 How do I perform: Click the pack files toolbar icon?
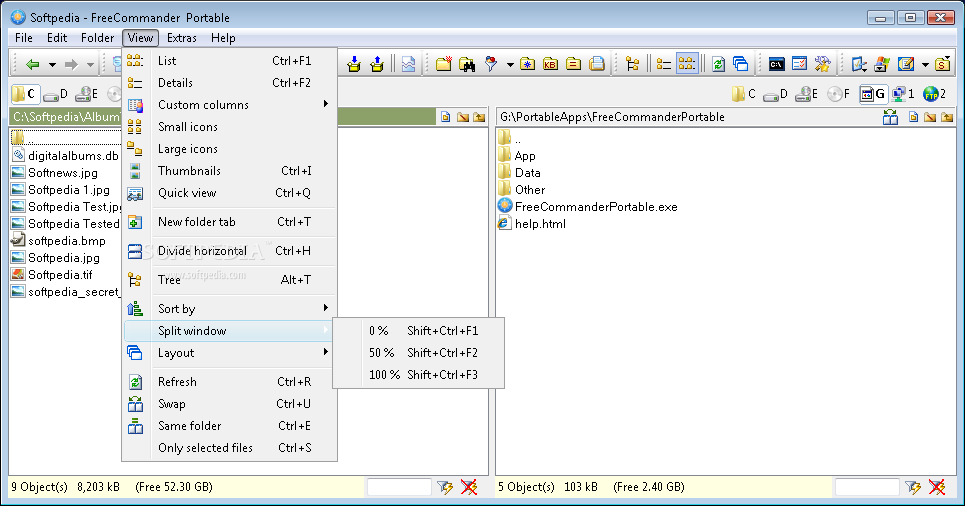pyautogui.click(x=354, y=64)
